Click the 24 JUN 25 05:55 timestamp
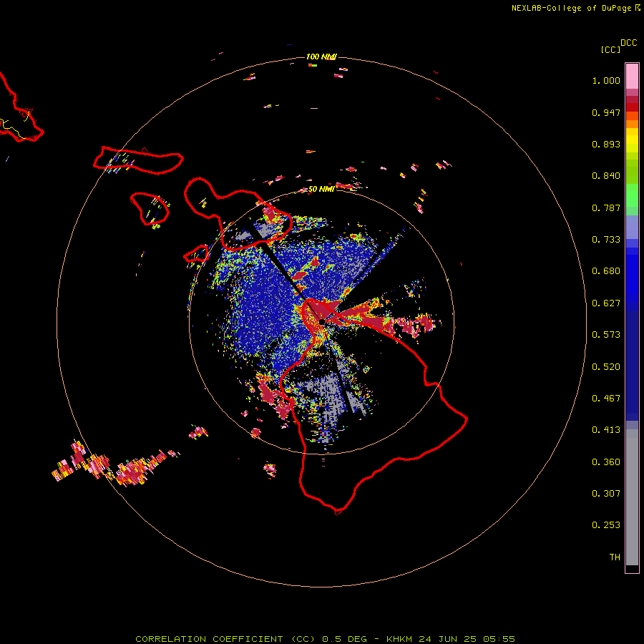The height and width of the screenshot is (644, 644). click(467, 639)
